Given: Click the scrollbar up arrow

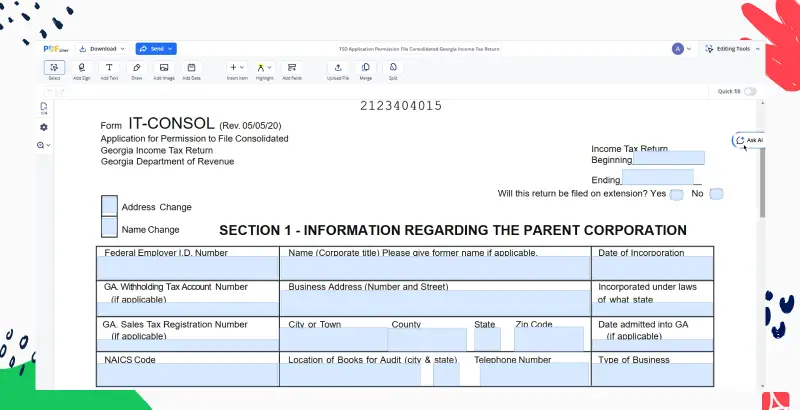Looking at the screenshot, I should [x=763, y=104].
